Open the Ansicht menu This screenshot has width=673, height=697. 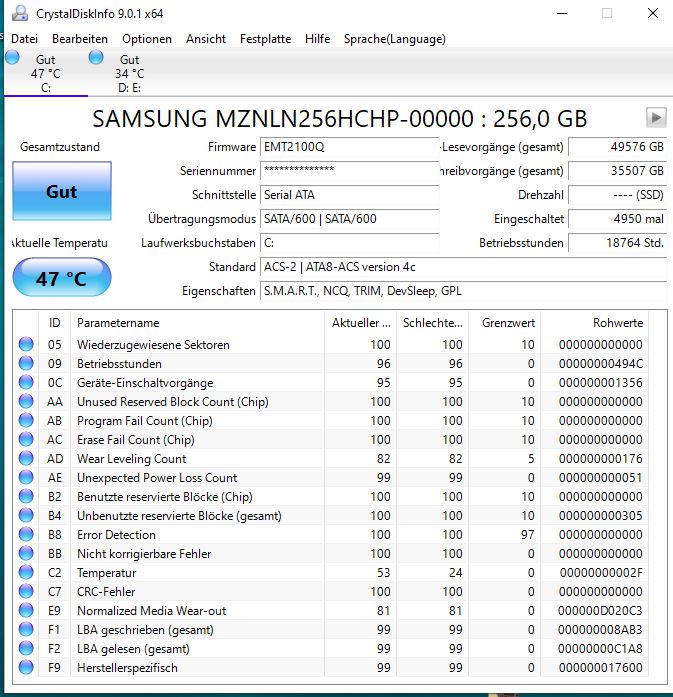206,39
